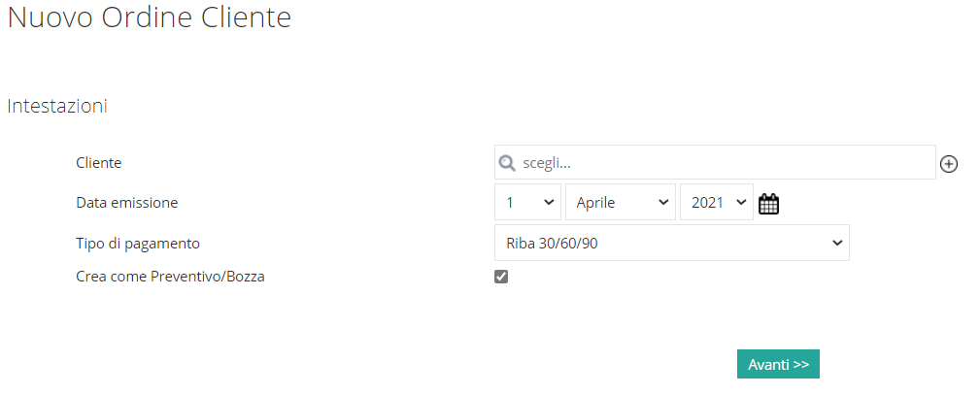Focus the Cliente search field with scegli...

point(715,162)
